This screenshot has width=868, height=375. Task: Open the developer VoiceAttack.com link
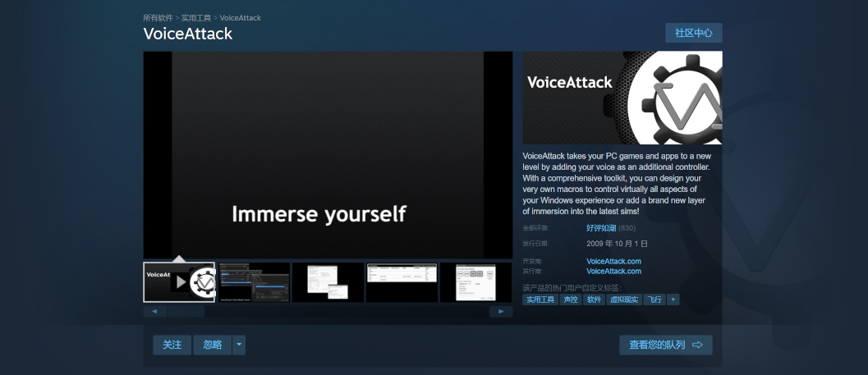pos(613,262)
